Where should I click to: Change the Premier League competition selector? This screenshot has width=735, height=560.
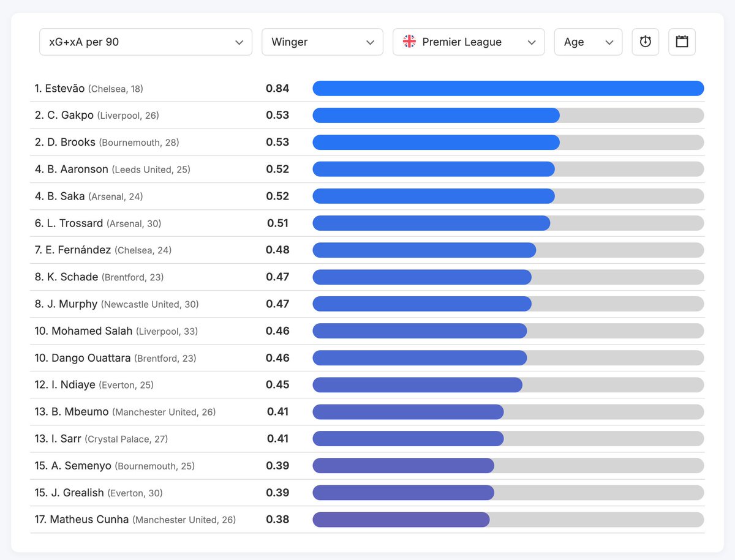tap(469, 42)
